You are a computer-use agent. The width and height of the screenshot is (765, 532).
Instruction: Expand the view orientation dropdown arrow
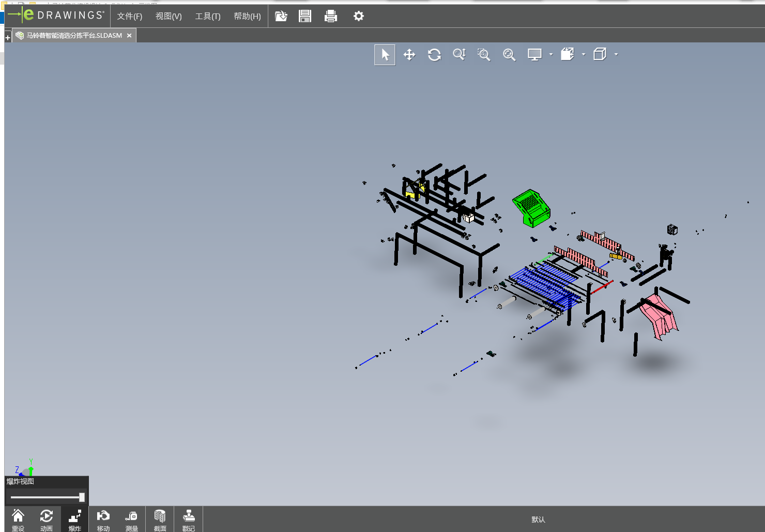pos(584,54)
